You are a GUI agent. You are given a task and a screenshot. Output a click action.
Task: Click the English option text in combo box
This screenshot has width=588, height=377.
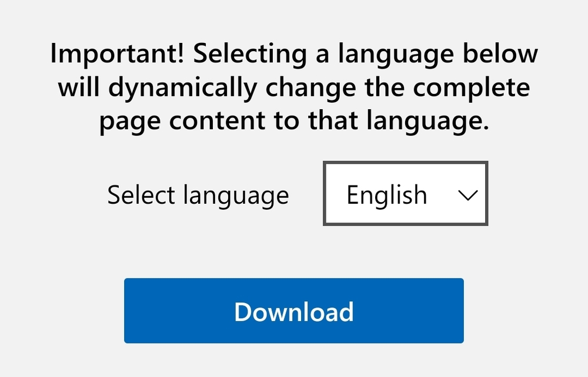click(x=386, y=194)
